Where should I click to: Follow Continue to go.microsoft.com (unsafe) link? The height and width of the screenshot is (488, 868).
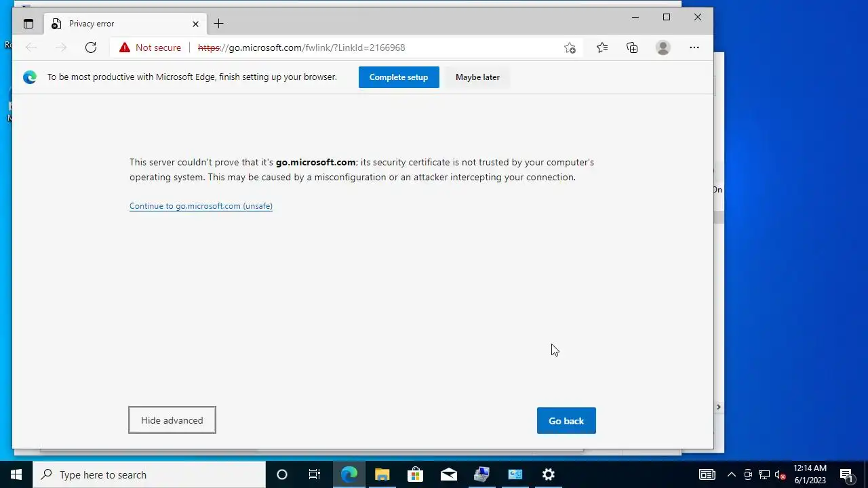click(201, 206)
